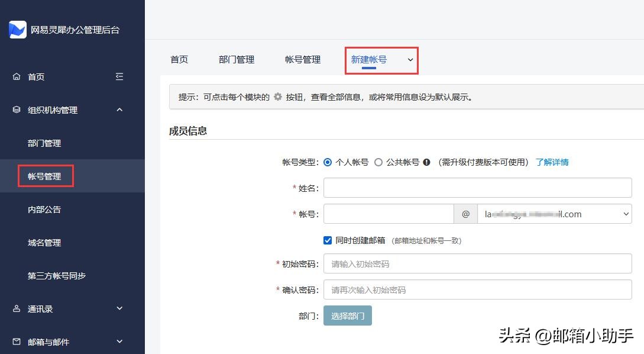Click the 邮箱与邮件 mail icon
Screen dimensions: 644x354
click(x=17, y=342)
